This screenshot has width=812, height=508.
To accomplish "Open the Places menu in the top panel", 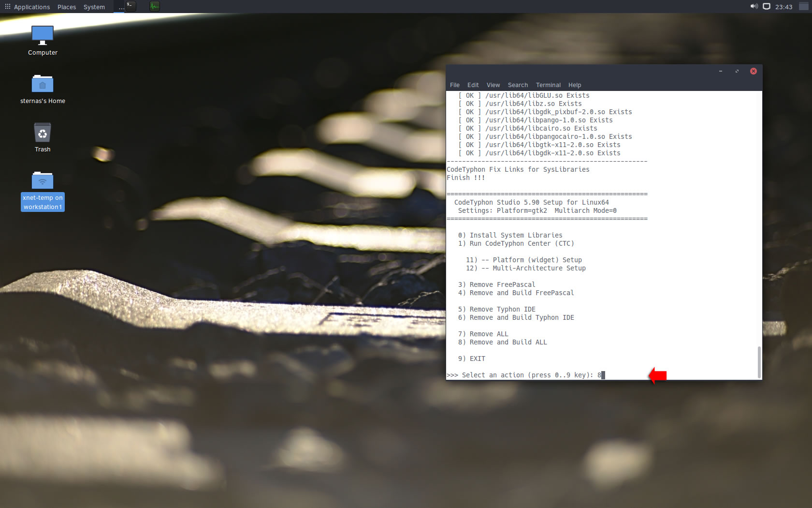I will pos(67,7).
